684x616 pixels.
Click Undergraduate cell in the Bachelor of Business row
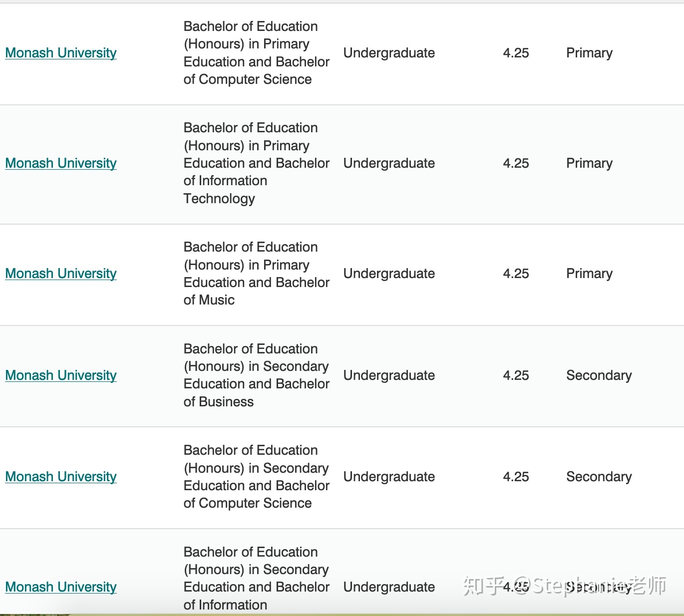point(389,375)
